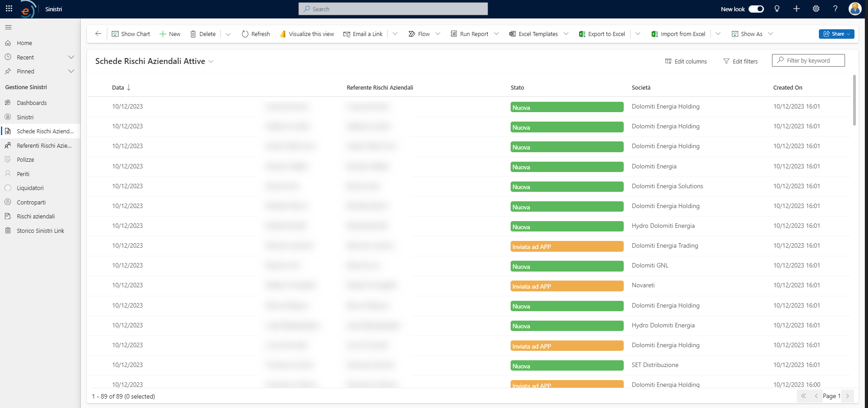Click Run Report command
Image resolution: width=868 pixels, height=408 pixels.
pyautogui.click(x=470, y=34)
